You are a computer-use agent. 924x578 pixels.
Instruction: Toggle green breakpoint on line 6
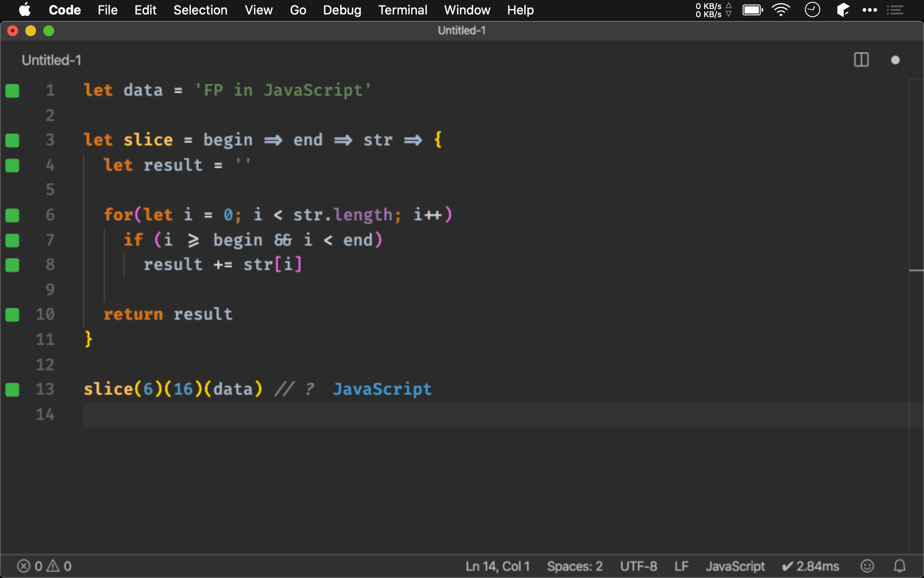[13, 215]
